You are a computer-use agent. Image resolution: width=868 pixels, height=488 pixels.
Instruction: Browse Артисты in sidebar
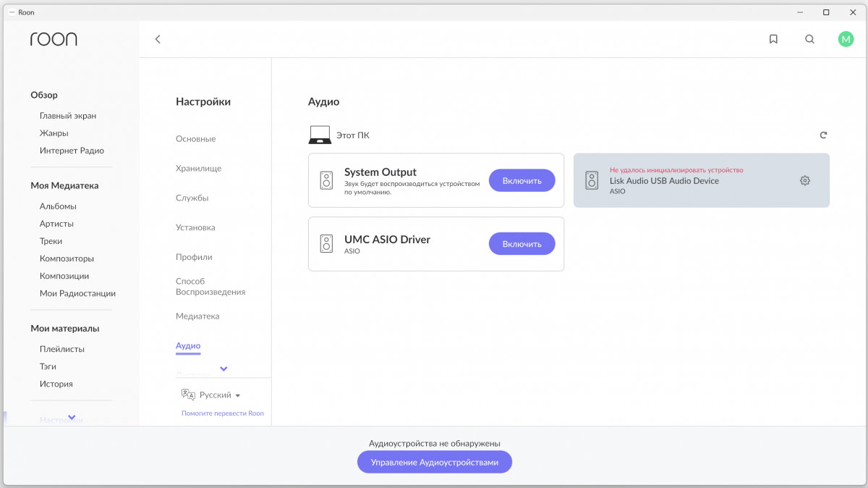[x=56, y=224]
